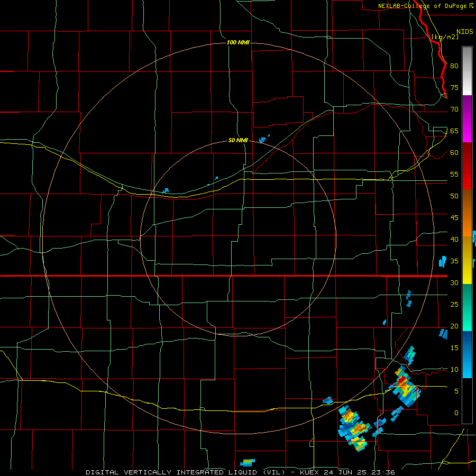This screenshot has width=476, height=476.
Task: Click the [kg/m2] units label
Action: [445, 37]
